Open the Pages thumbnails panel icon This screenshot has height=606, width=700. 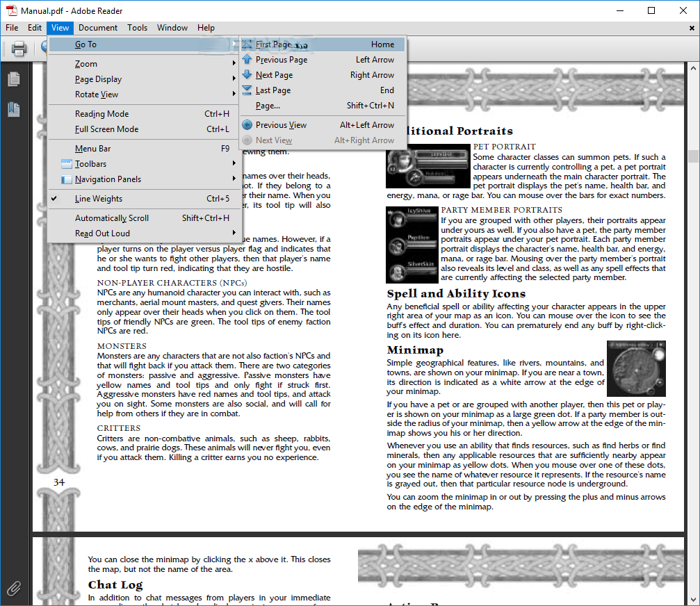pyautogui.click(x=14, y=79)
